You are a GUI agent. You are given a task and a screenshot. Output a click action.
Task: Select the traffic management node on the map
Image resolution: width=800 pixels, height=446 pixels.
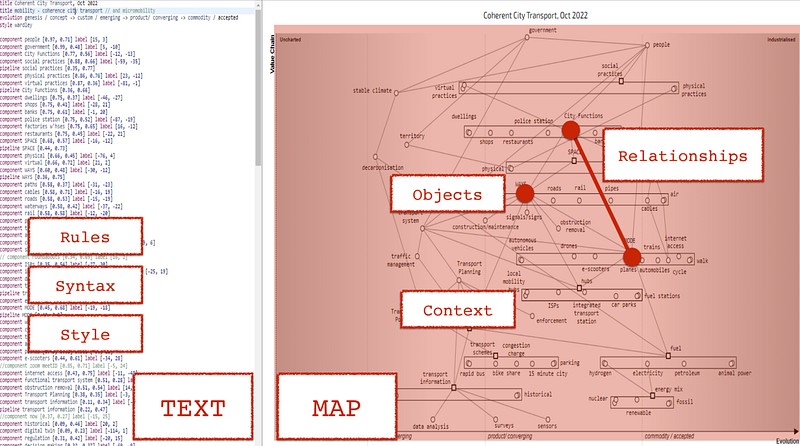click(417, 256)
